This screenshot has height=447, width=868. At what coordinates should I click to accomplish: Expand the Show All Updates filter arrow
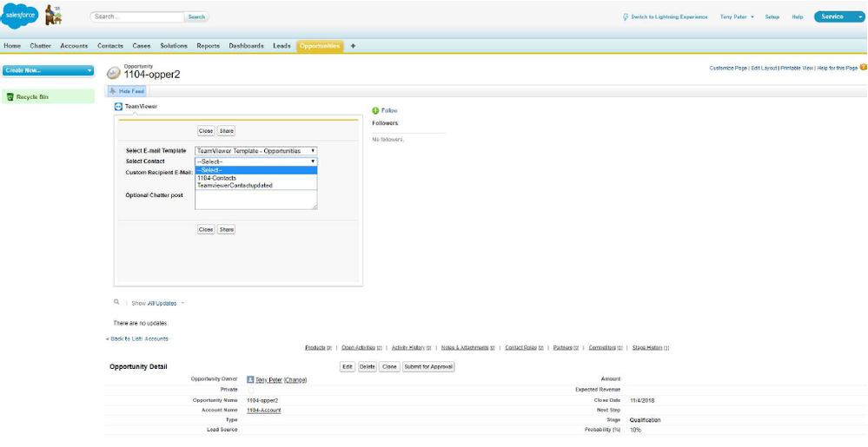click(x=182, y=303)
